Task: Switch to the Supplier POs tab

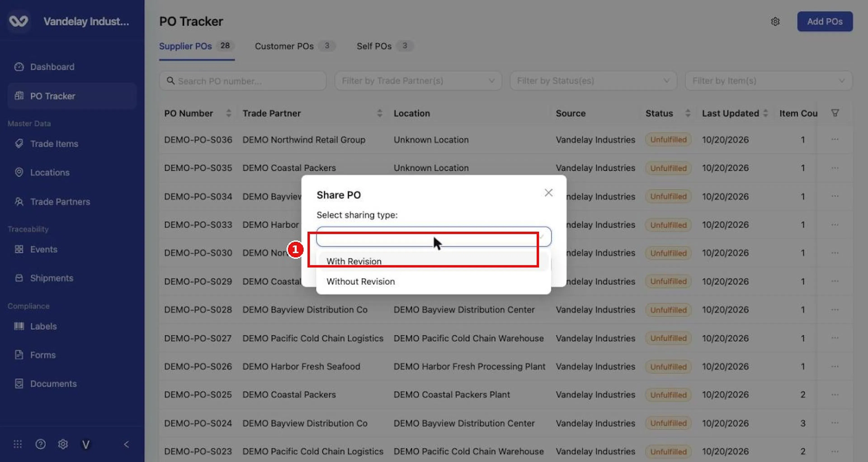Action: pyautogui.click(x=196, y=46)
